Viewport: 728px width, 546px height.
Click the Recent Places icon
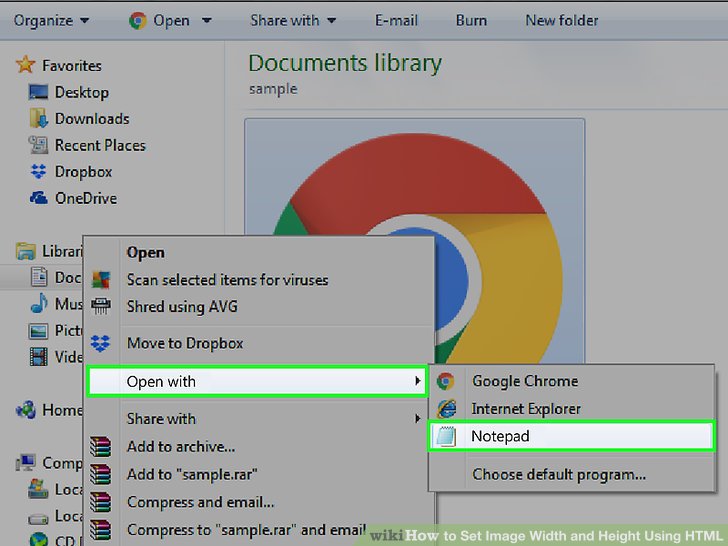click(38, 145)
